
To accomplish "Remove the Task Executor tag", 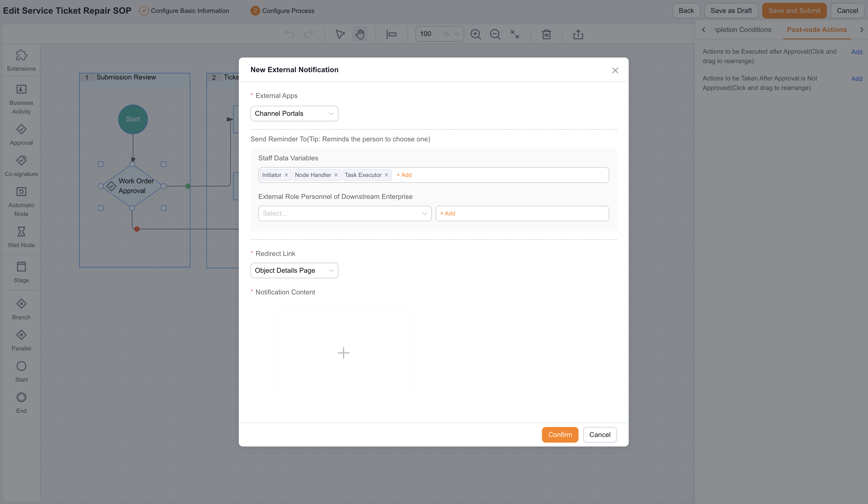I will coord(386,175).
